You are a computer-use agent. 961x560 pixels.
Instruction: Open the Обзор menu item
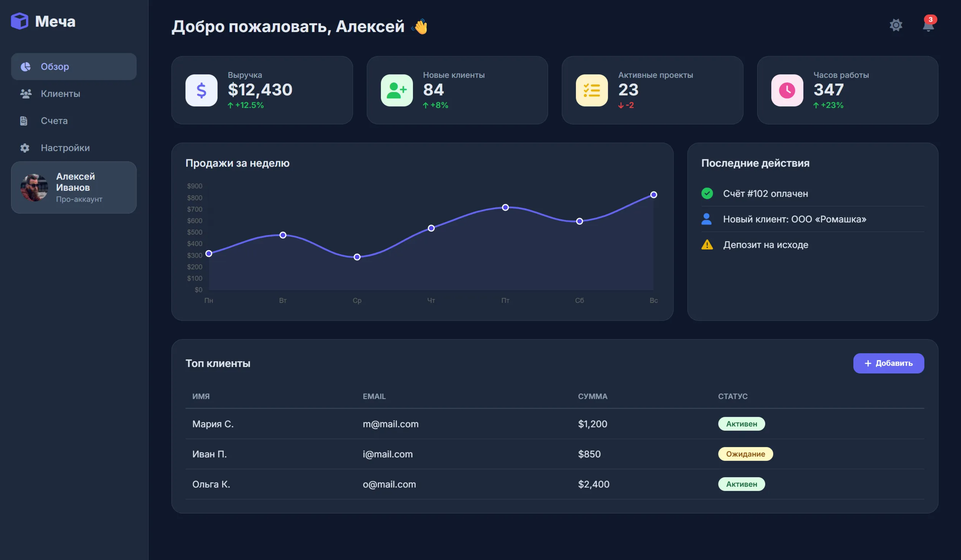tap(74, 67)
